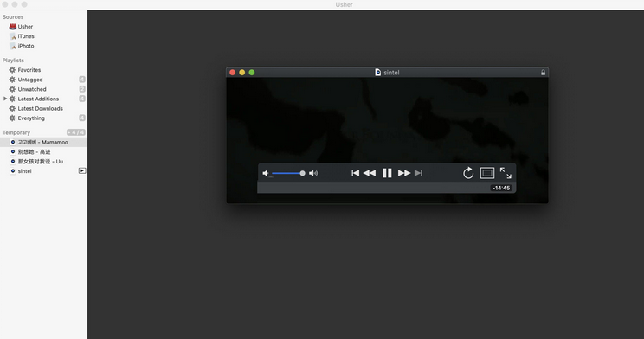Viewport: 644px width, 339px height.
Task: Click the Untagged count badge
Action: (x=82, y=80)
